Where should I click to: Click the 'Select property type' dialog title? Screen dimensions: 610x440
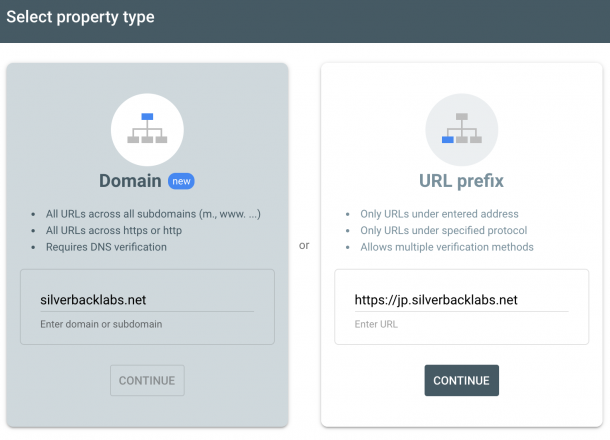click(80, 17)
